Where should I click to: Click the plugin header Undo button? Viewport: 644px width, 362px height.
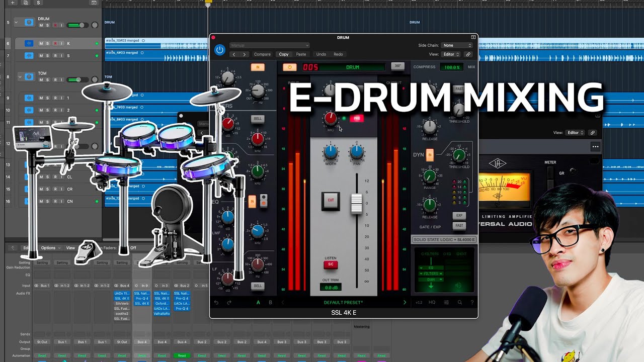pos(321,54)
